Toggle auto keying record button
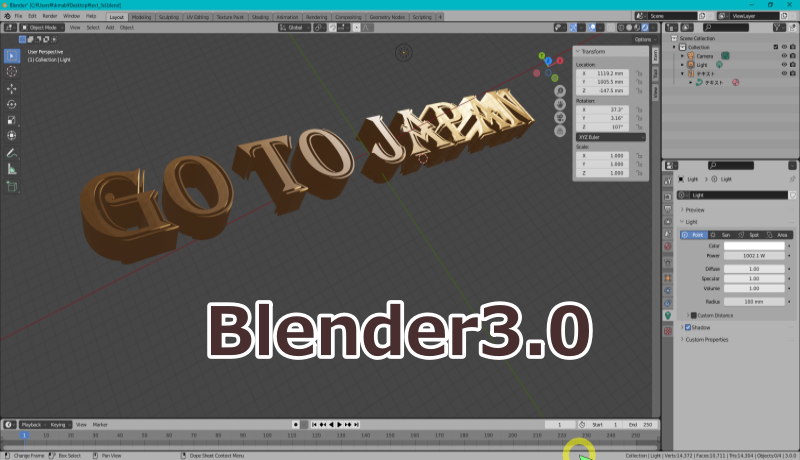The image size is (800, 460). (x=295, y=424)
